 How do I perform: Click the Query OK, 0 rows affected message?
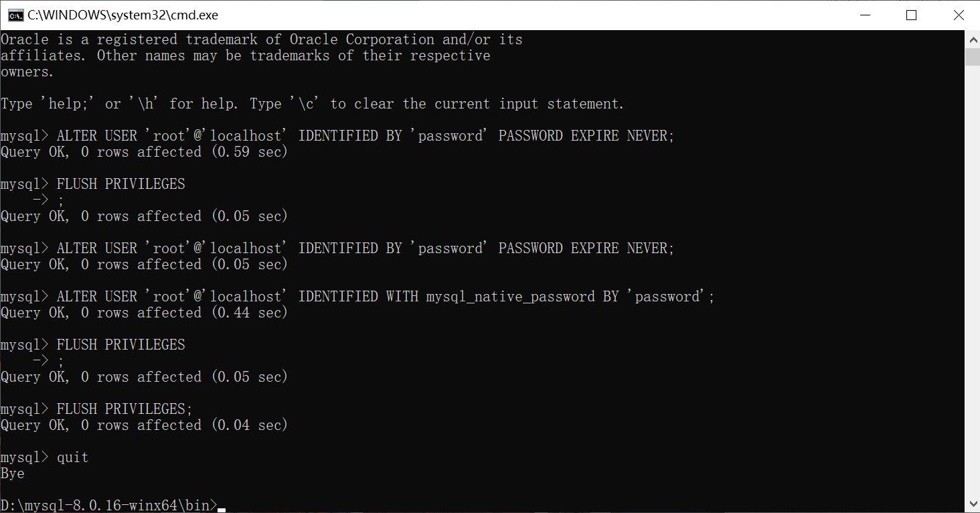pos(144,151)
